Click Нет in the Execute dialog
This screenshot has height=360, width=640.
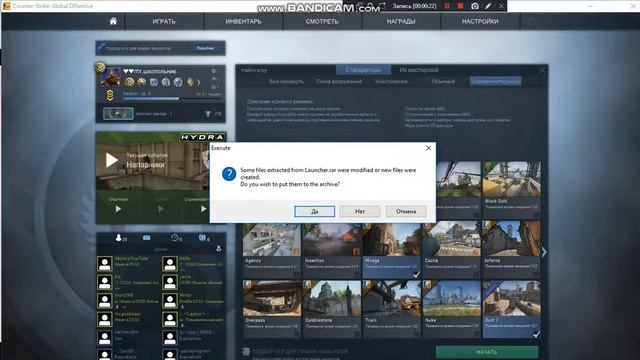coord(360,211)
